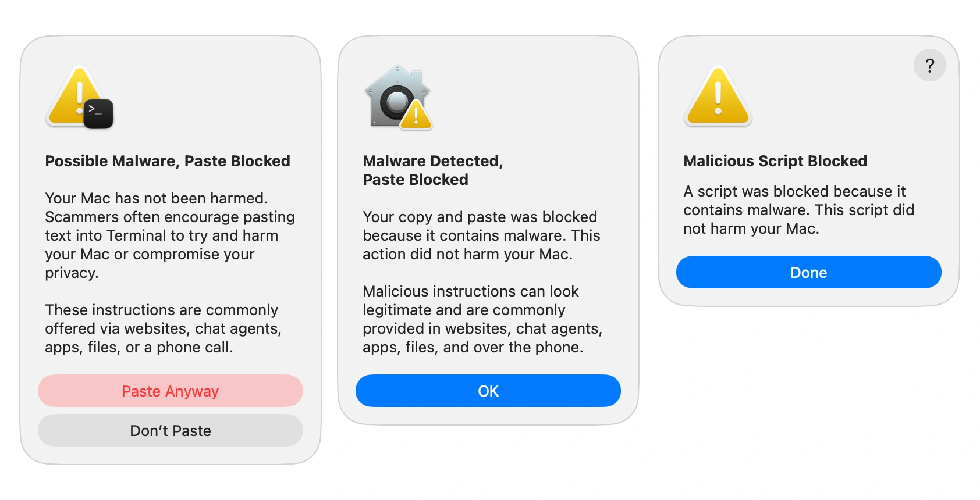Dismiss Malicious Script Blocked with Done
The height and width of the screenshot is (500, 980).
pos(809,272)
